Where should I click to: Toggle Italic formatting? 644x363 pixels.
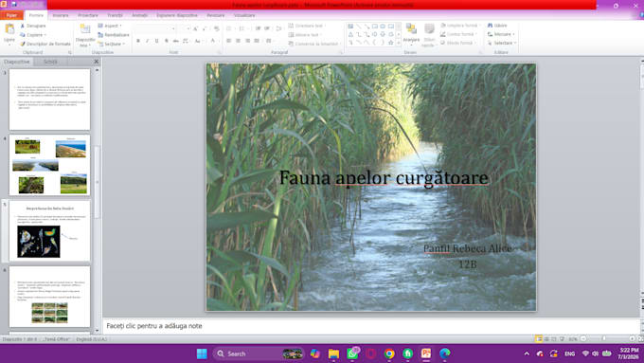coord(148,41)
